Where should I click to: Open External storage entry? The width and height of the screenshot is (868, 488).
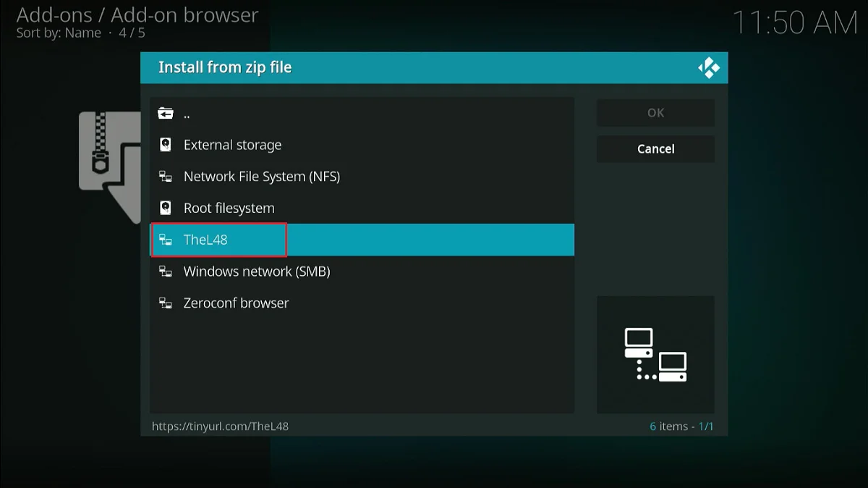(362, 145)
